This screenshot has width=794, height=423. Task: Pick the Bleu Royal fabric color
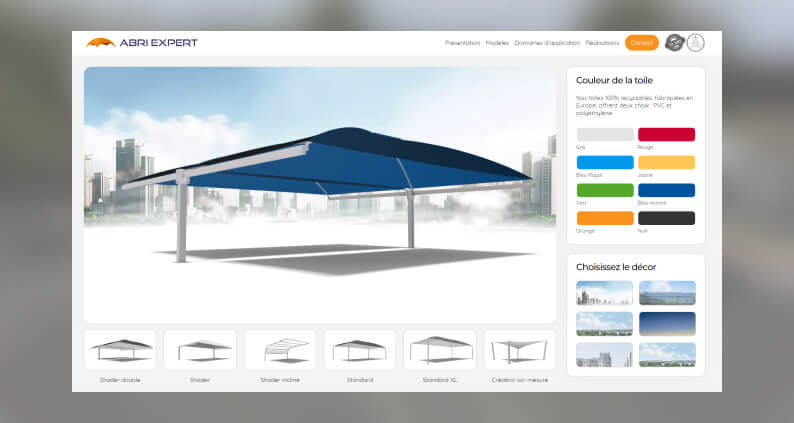click(605, 162)
